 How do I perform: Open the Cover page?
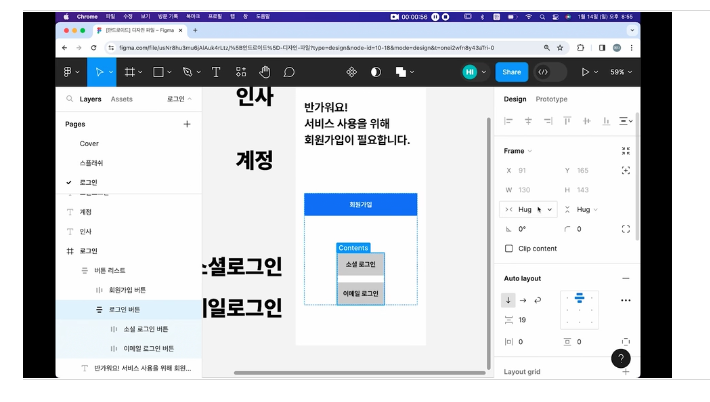pyautogui.click(x=89, y=144)
